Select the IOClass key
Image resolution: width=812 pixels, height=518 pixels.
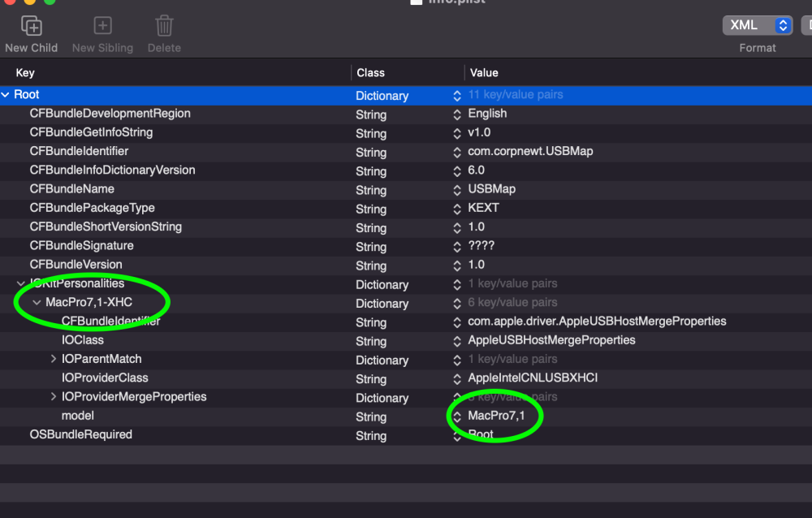pos(82,340)
